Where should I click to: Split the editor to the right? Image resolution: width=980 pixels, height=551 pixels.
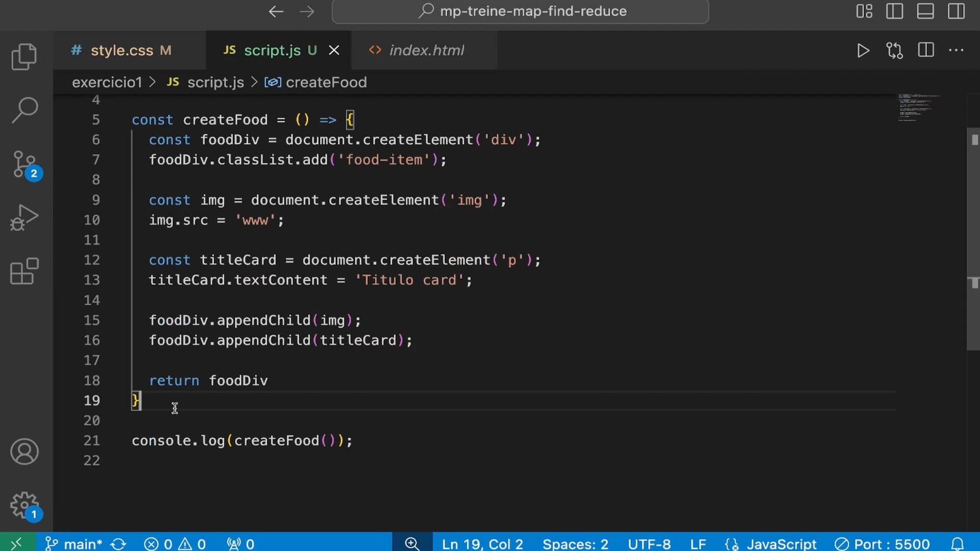click(925, 51)
